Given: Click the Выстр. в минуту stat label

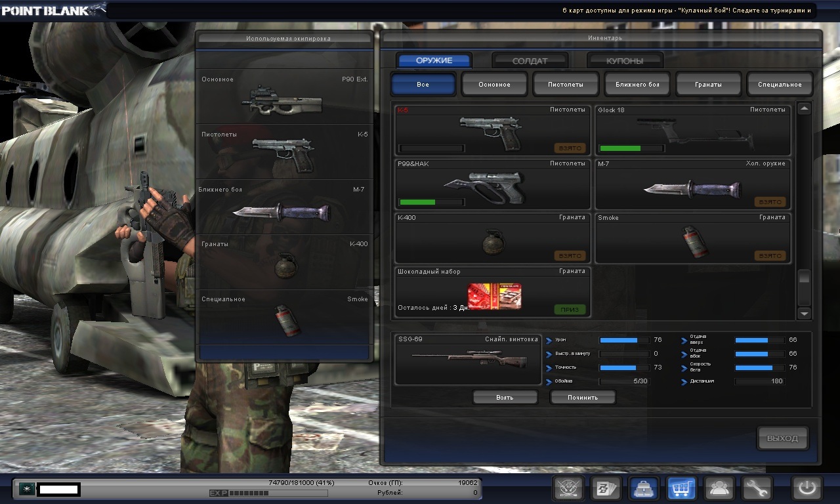Looking at the screenshot, I should click(572, 354).
